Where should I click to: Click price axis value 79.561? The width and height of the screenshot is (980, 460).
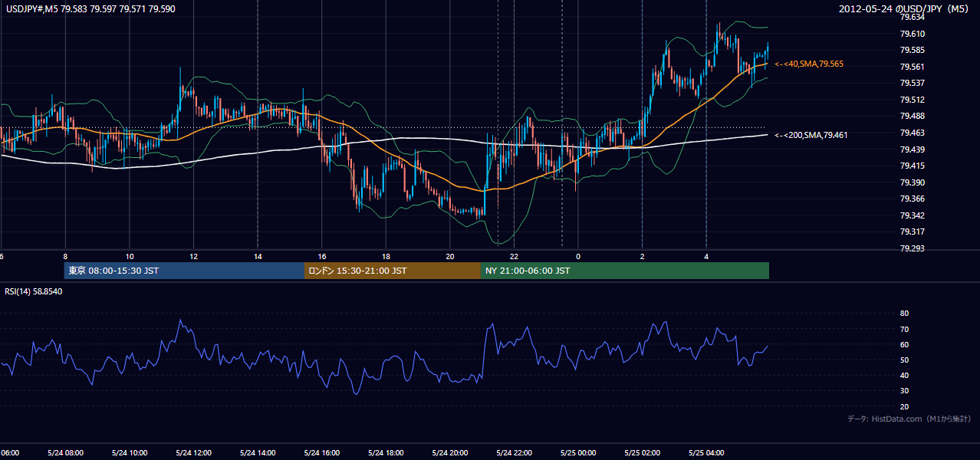(x=912, y=67)
